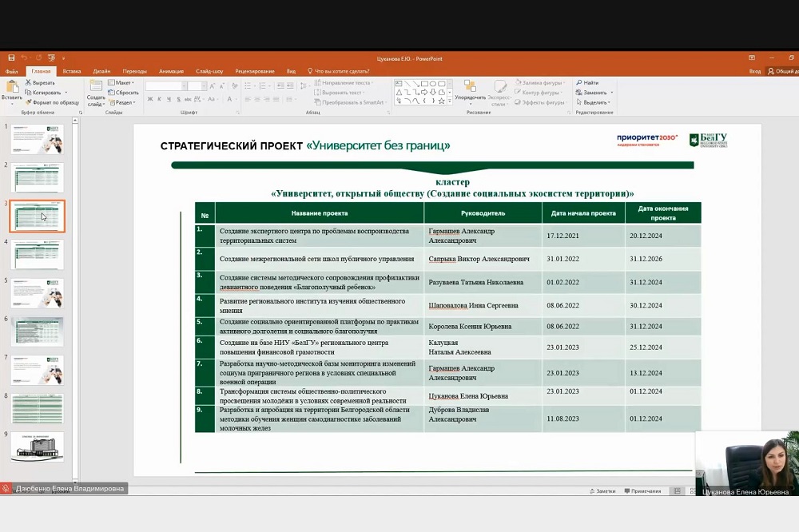Click the Cut (Вырезать) scissors button
The image size is (799, 532).
(40, 82)
